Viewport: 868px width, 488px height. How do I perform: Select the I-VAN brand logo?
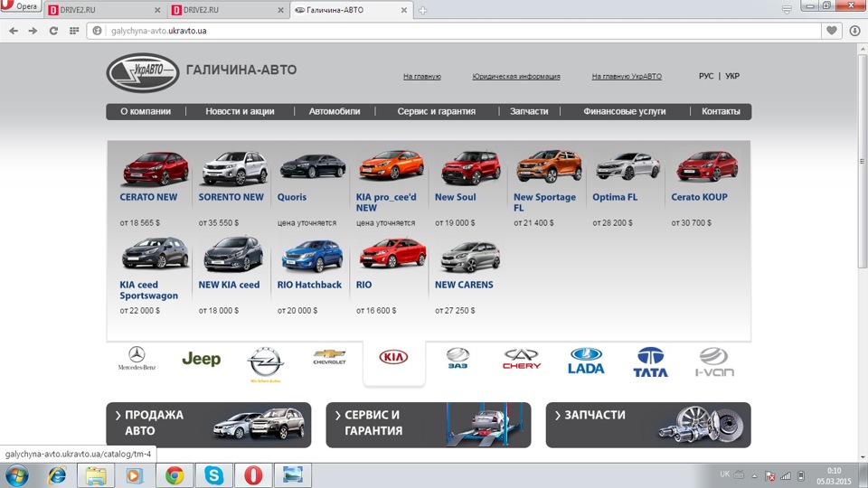(x=714, y=361)
